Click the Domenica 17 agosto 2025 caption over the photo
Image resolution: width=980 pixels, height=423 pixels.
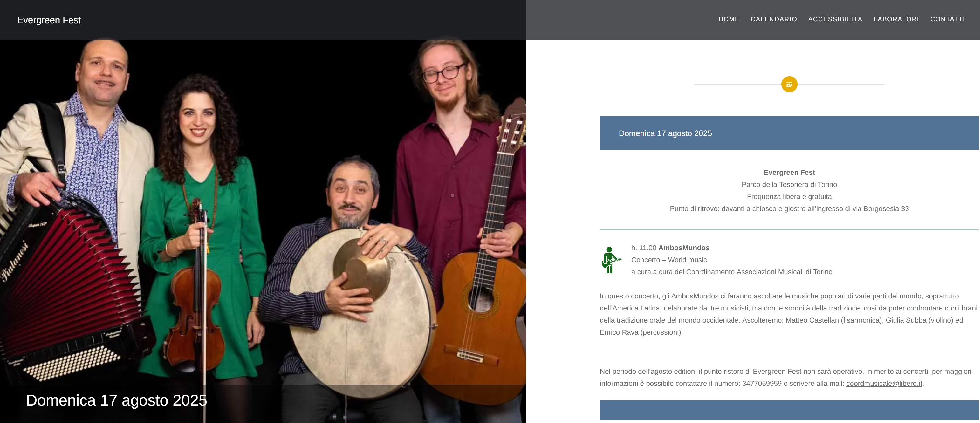tap(116, 400)
